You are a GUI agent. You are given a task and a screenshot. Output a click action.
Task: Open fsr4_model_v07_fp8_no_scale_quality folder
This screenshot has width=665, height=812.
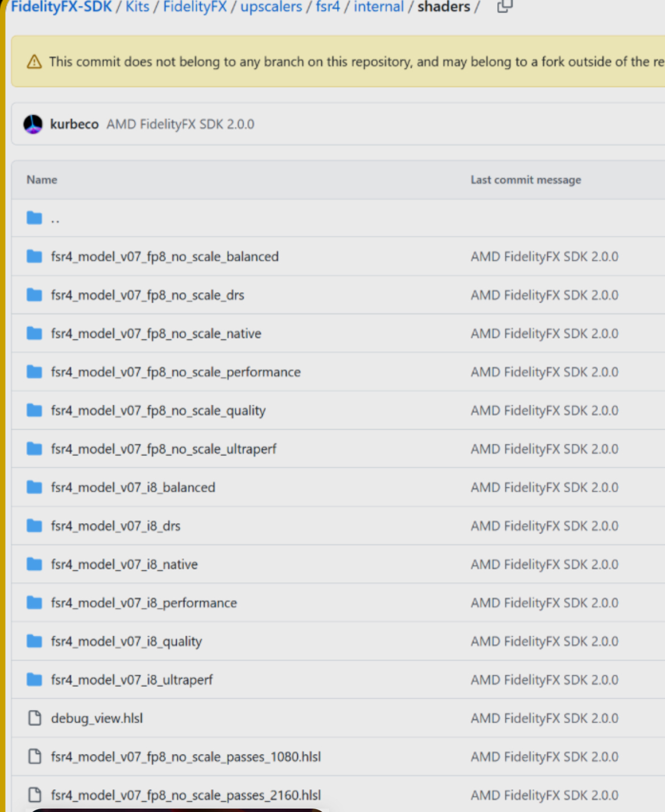pyautogui.click(x=158, y=411)
